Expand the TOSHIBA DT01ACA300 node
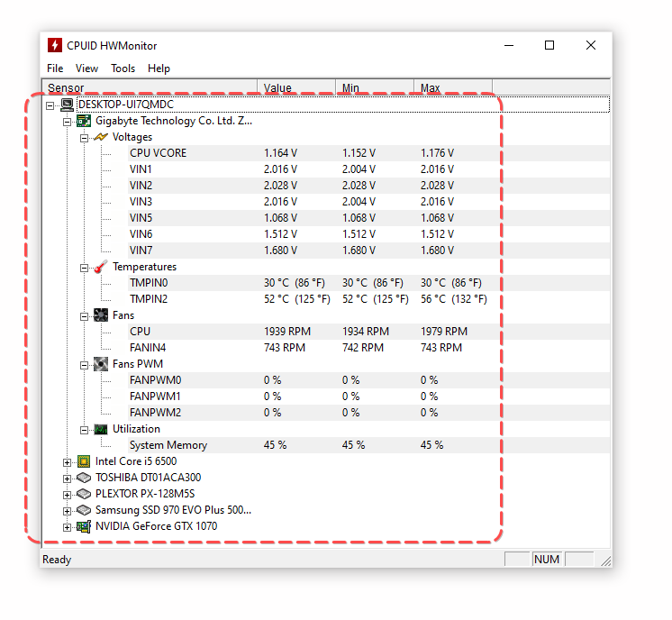Screen dimensions: 672x620 click(67, 479)
